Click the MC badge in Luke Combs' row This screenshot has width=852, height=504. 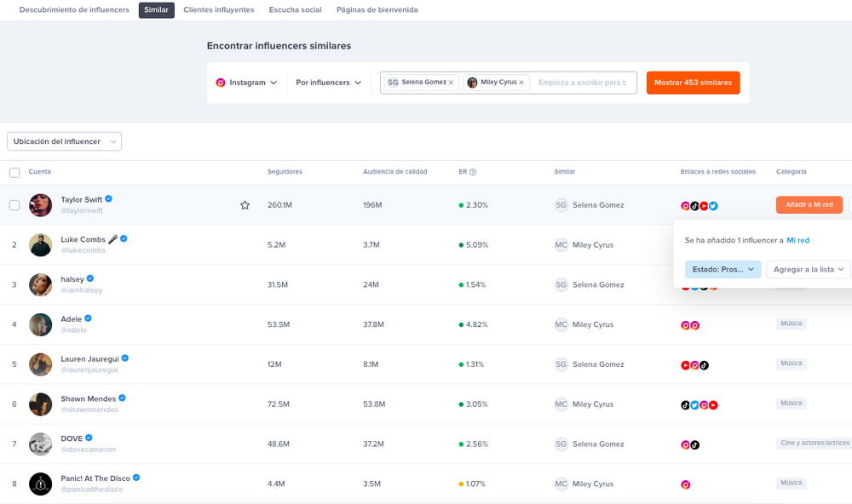point(561,245)
